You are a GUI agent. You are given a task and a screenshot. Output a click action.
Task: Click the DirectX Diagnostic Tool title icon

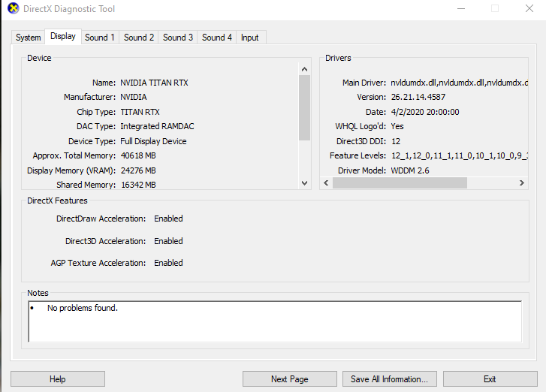coord(14,8)
